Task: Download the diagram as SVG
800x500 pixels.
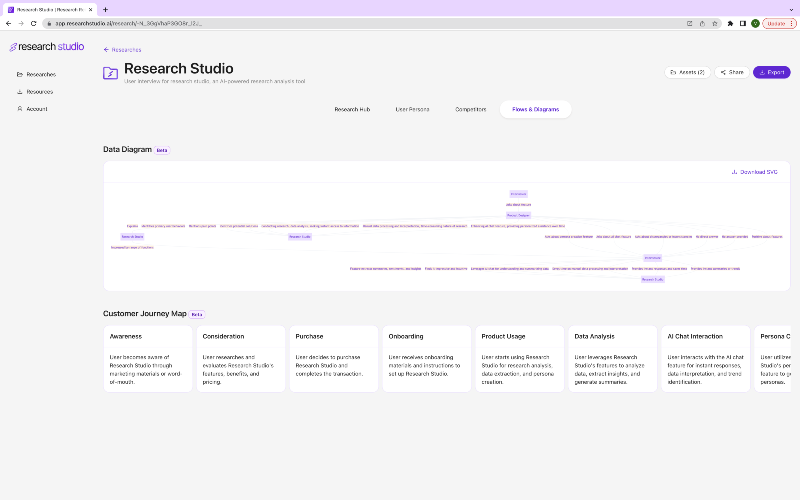Action: click(x=755, y=172)
